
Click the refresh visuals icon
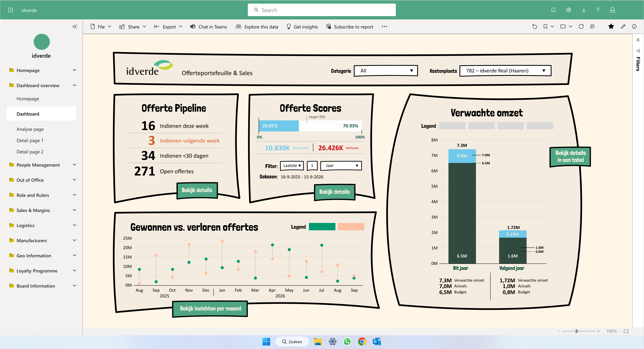[x=581, y=26]
